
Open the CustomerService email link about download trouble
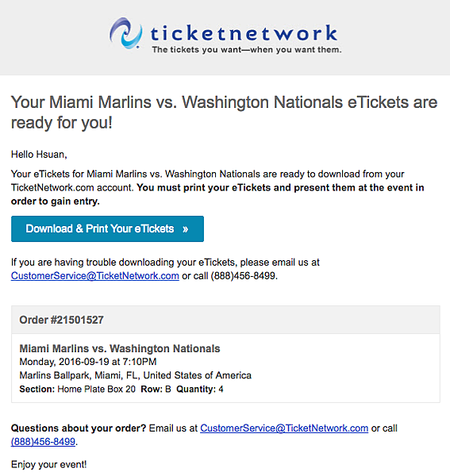(x=95, y=275)
